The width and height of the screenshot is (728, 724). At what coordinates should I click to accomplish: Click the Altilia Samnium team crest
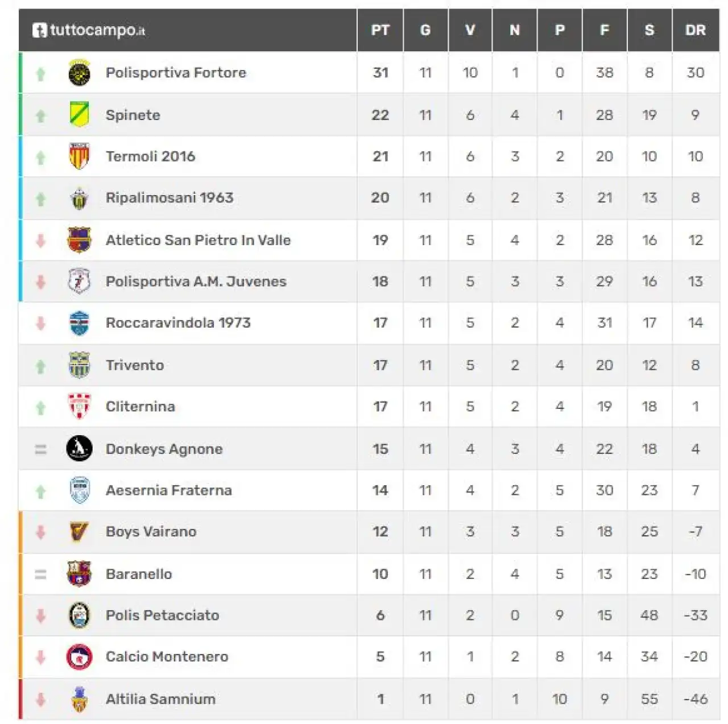point(79,699)
